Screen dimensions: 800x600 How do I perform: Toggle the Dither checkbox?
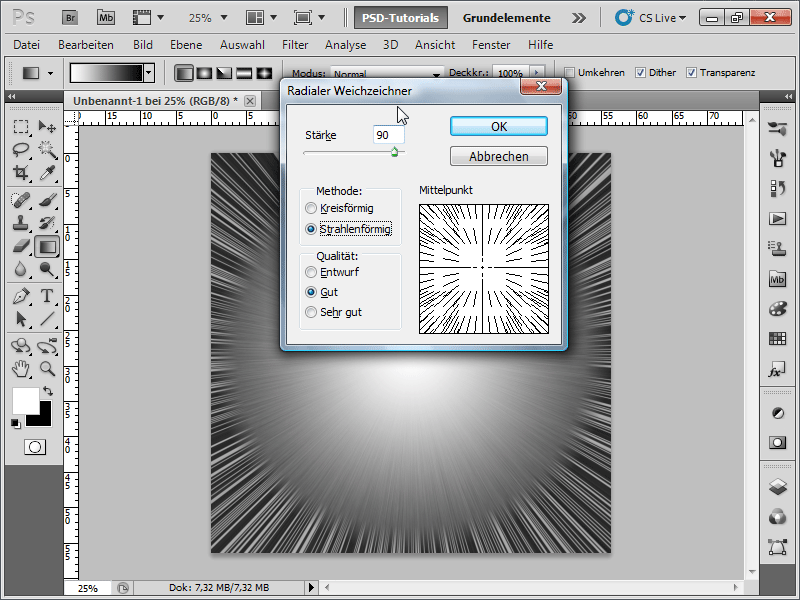(x=640, y=72)
